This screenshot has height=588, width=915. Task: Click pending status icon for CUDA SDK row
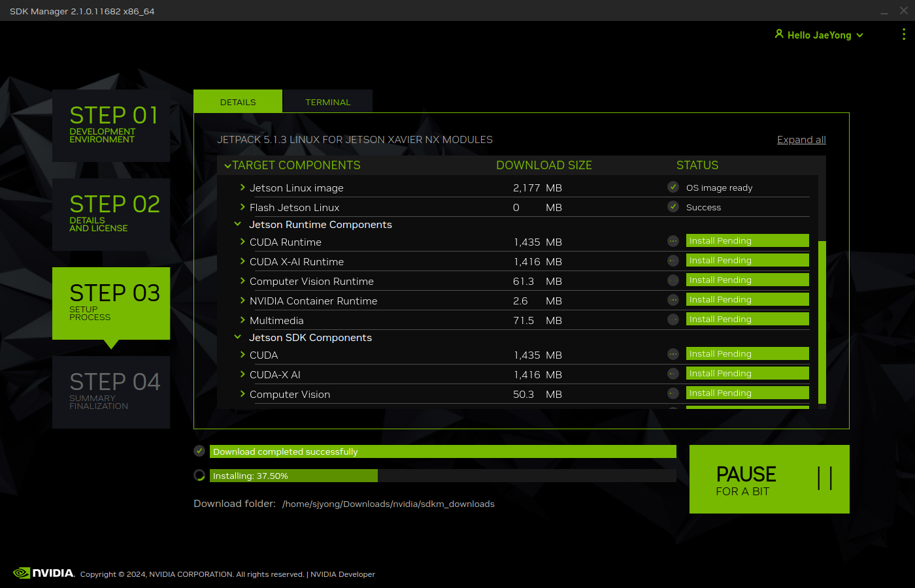(673, 354)
